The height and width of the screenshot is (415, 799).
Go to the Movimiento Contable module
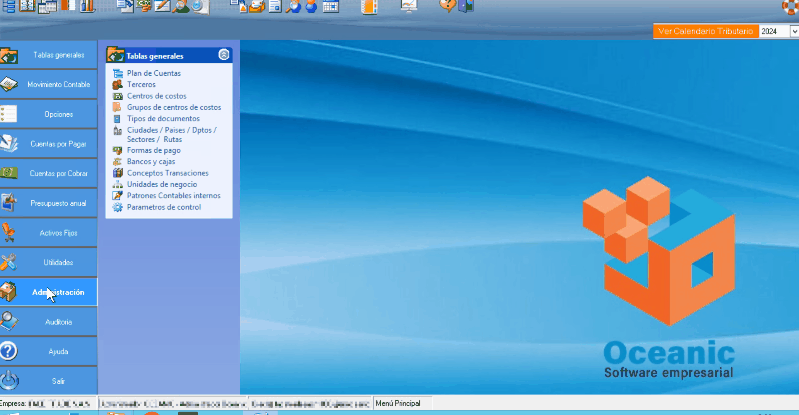click(50, 84)
